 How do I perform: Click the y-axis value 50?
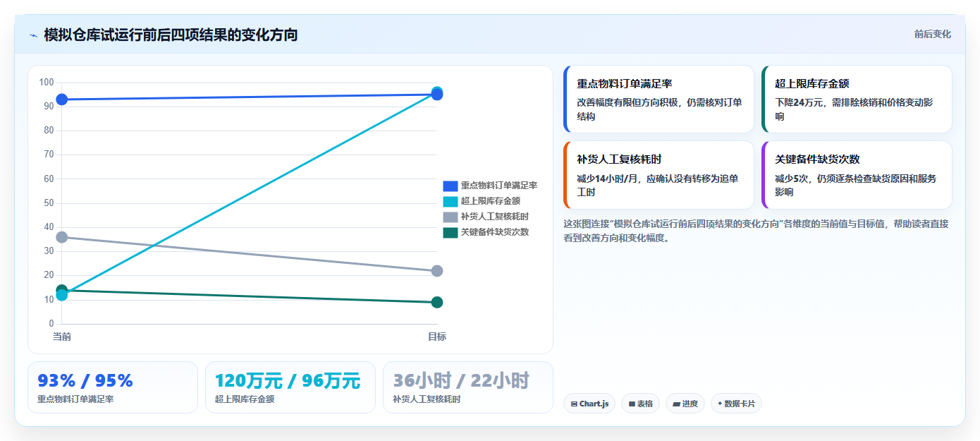point(49,203)
